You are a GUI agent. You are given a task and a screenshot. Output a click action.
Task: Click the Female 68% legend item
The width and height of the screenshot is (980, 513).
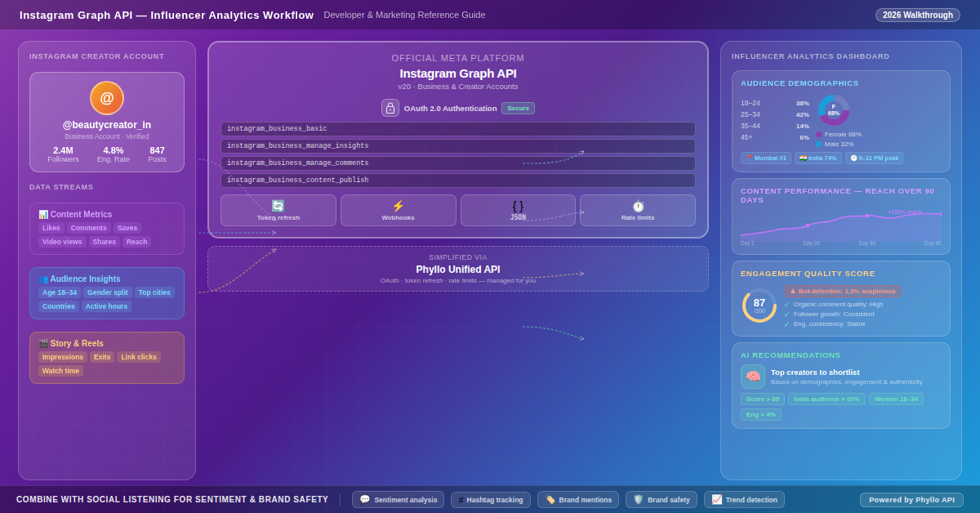pyautogui.click(x=839, y=134)
